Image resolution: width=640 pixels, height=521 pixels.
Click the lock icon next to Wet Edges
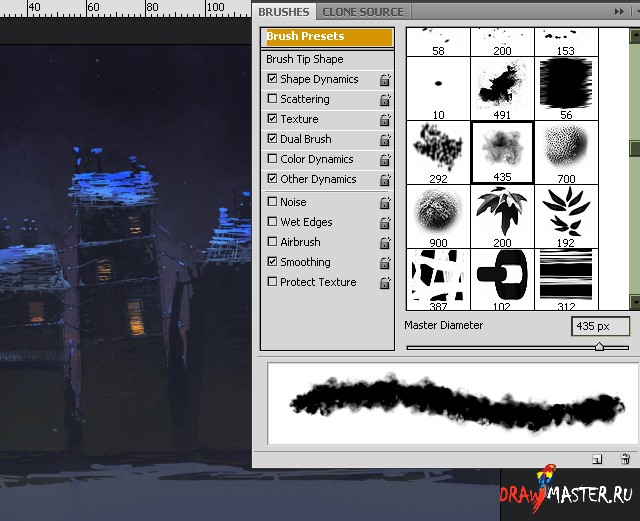tap(385, 223)
